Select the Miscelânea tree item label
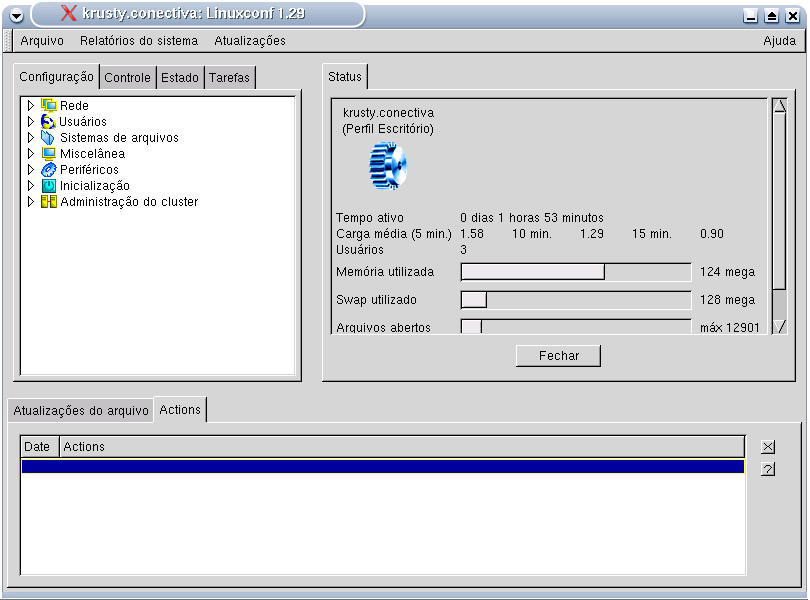Viewport: 810px width, 600px height. tap(92, 153)
